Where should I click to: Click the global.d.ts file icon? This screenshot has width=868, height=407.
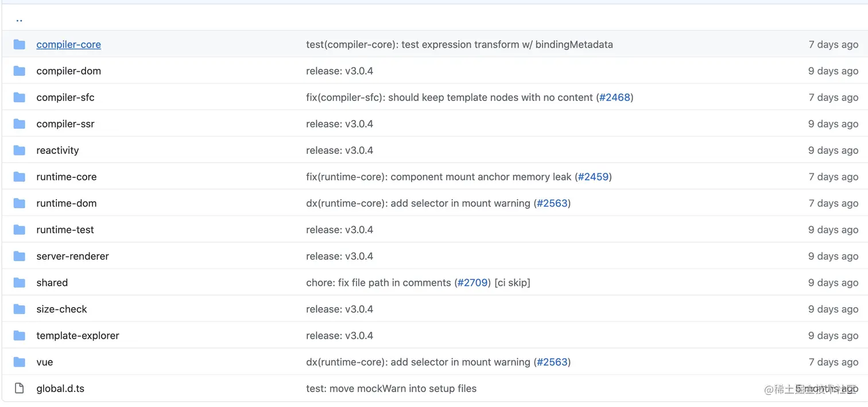tap(20, 389)
